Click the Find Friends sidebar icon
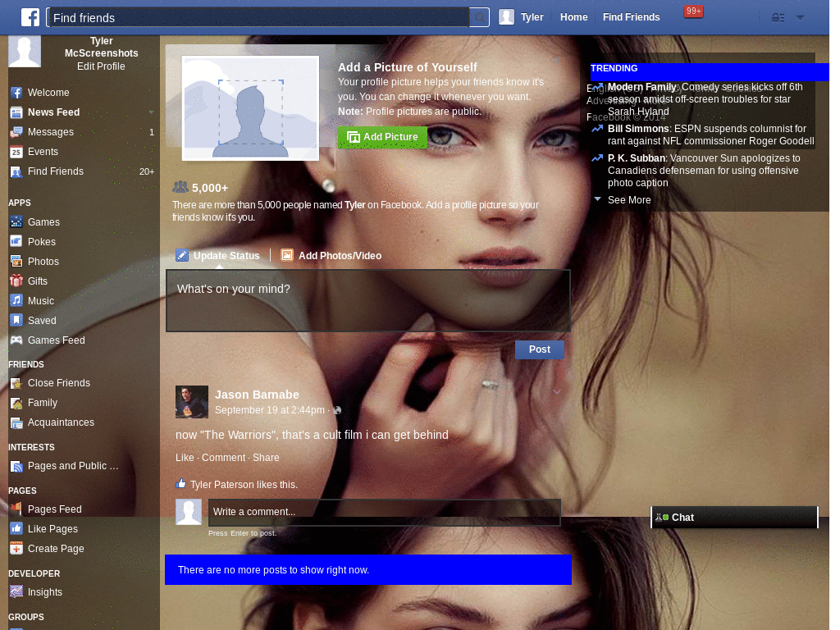The height and width of the screenshot is (630, 840). click(x=16, y=172)
